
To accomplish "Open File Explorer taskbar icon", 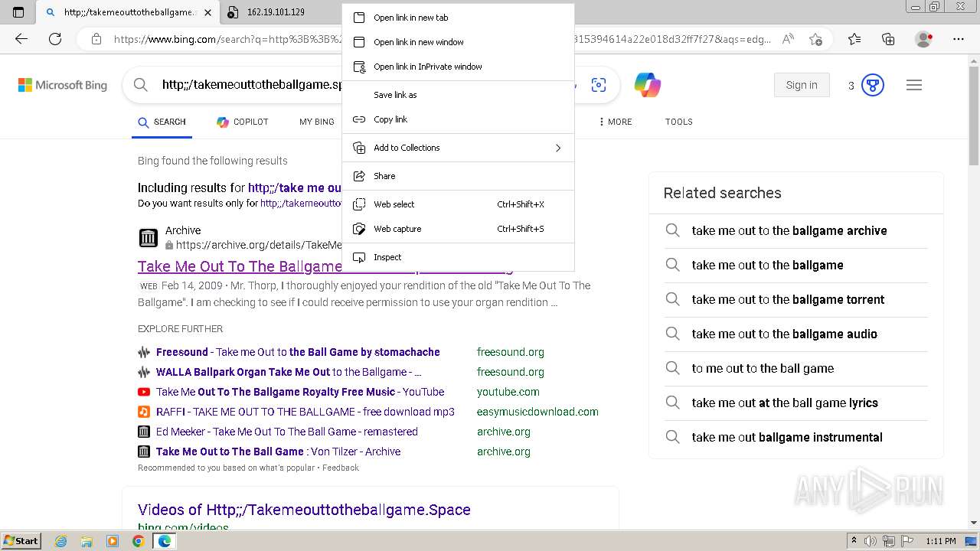I will (x=87, y=541).
